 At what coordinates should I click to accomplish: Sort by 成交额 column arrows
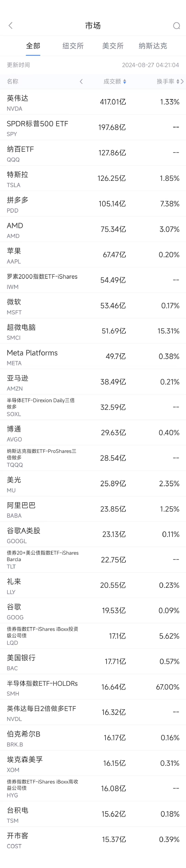(124, 81)
